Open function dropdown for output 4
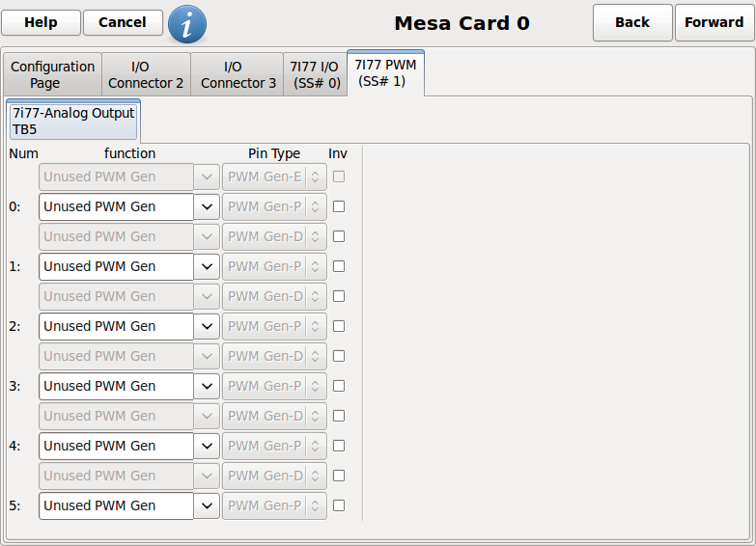This screenshot has width=756, height=546. (207, 446)
